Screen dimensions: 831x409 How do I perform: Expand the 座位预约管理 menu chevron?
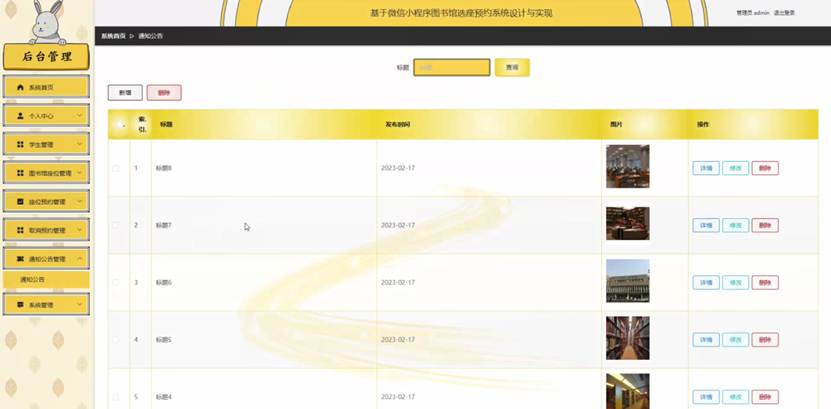(79, 201)
